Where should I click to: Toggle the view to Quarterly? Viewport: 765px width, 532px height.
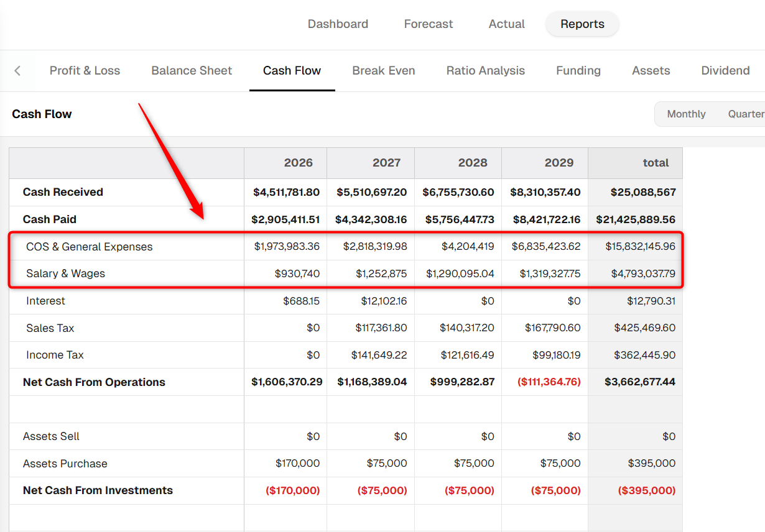pyautogui.click(x=746, y=114)
